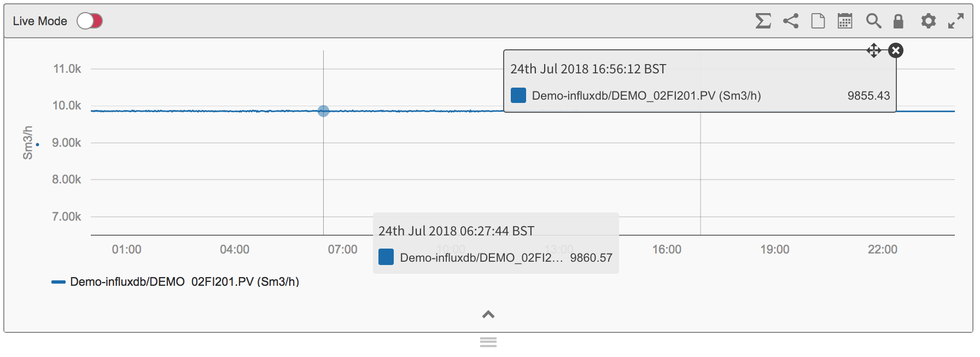Toggle the padlock lock icon

pos(898,21)
